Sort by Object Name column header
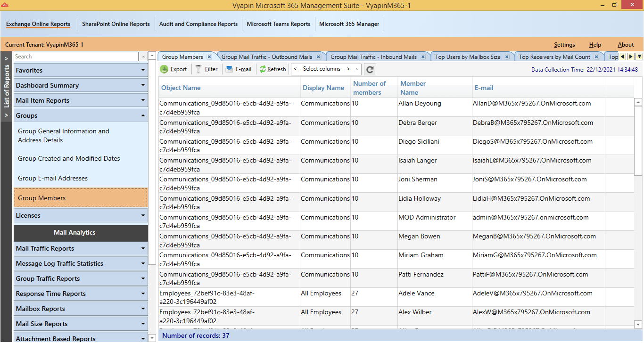The height and width of the screenshot is (343, 644). [181, 88]
